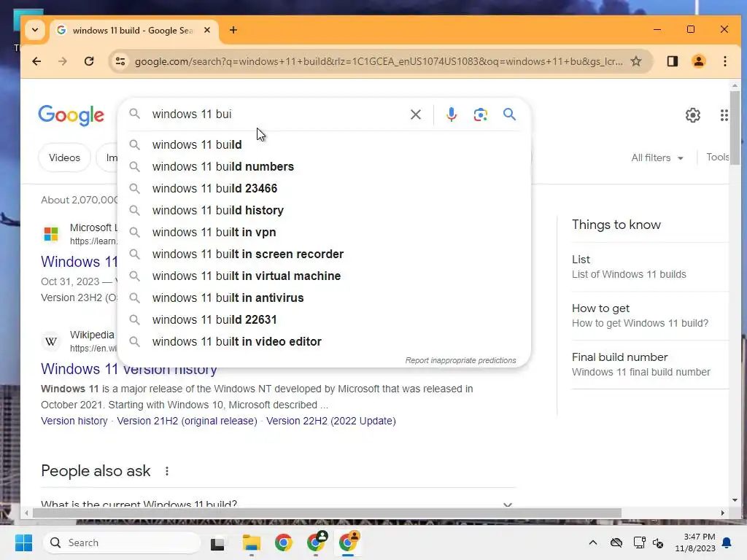Select suggestion 'built in virtual machine'
Viewport: 747px width, 560px height.
click(324, 276)
